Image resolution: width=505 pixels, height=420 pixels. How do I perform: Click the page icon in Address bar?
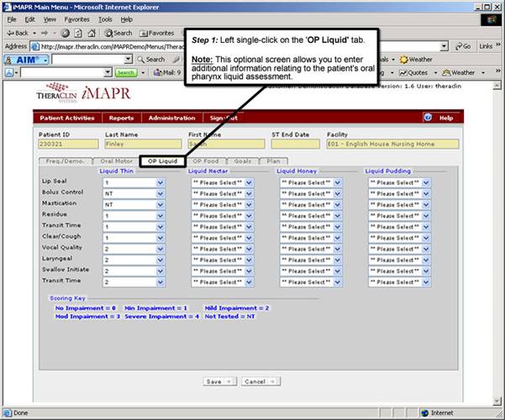coord(35,46)
